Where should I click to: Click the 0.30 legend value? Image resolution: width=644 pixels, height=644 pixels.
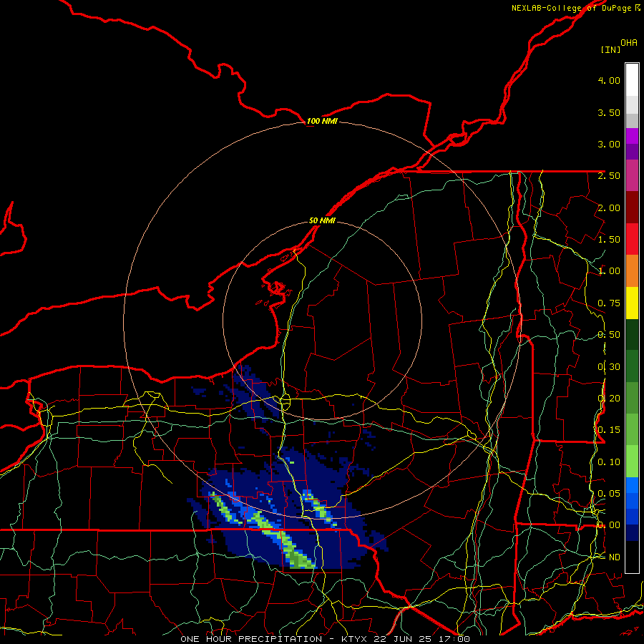click(x=609, y=367)
